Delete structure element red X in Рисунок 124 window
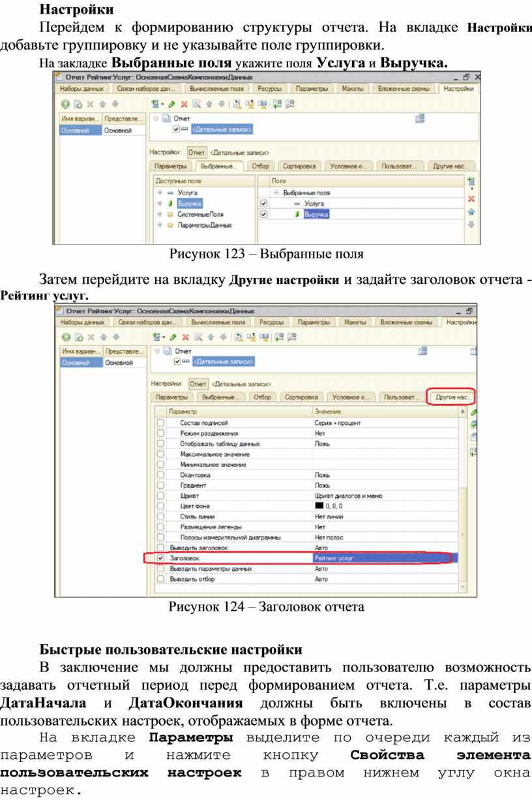 point(185,337)
